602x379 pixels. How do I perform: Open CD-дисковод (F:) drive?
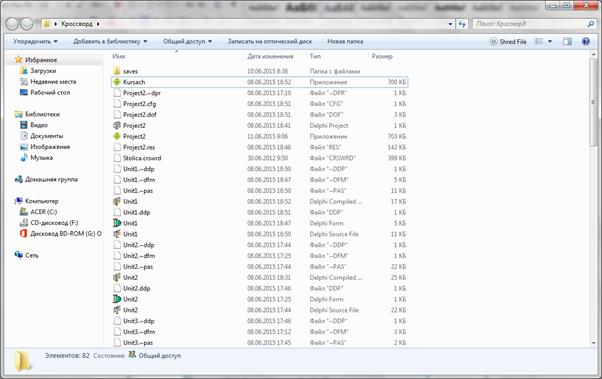pos(49,223)
